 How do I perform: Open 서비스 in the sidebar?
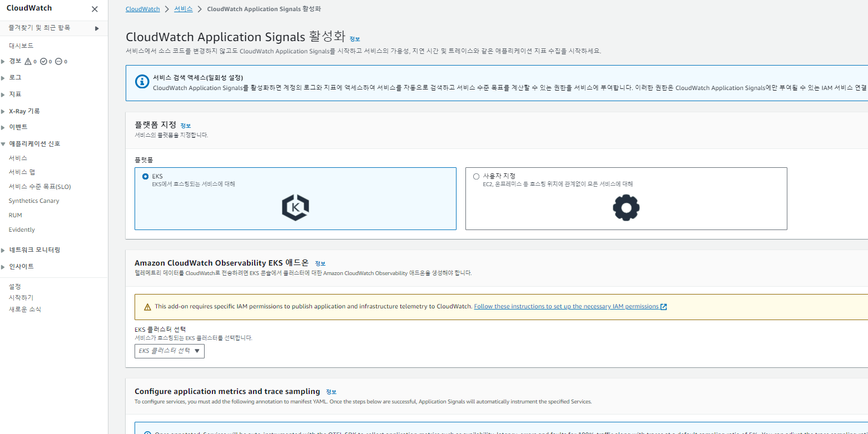[18, 158]
